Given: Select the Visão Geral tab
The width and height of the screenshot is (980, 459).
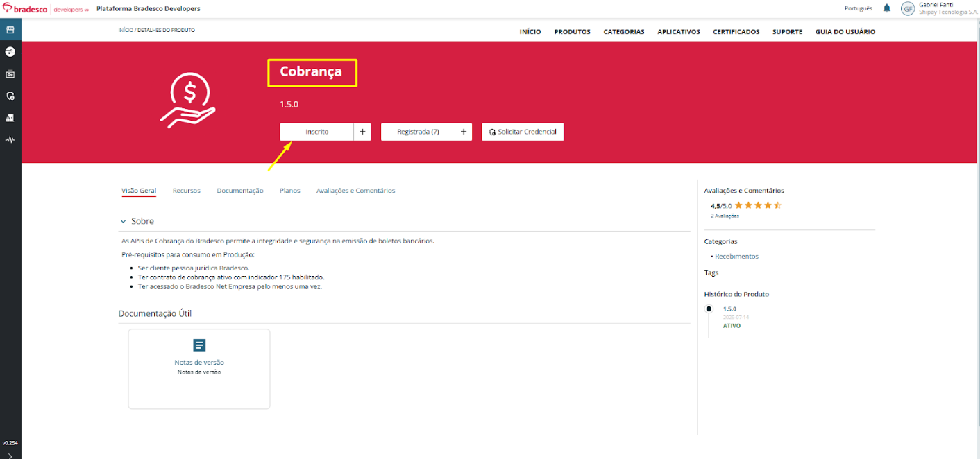Looking at the screenshot, I should click(139, 191).
